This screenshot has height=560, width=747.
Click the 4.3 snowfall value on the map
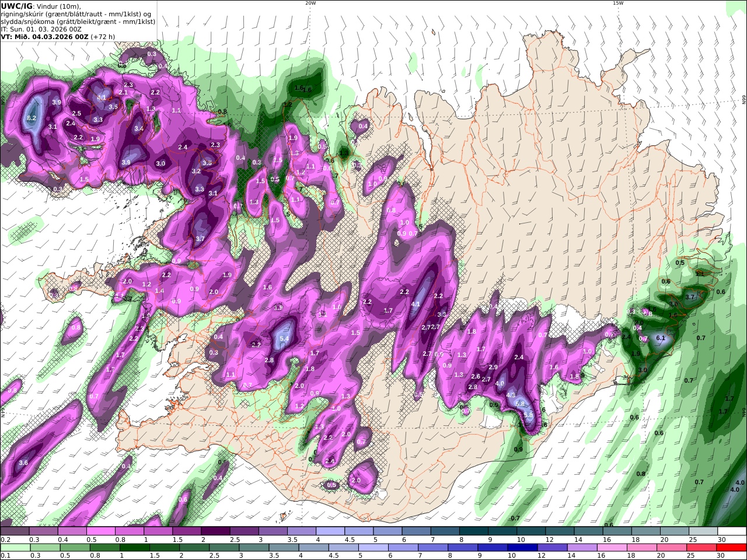click(x=511, y=395)
